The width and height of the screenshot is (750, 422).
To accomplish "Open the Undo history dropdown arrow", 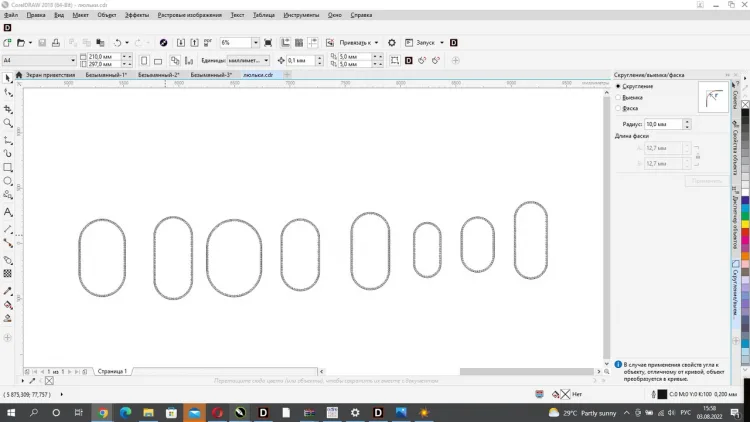I will pyautogui.click(x=127, y=43).
